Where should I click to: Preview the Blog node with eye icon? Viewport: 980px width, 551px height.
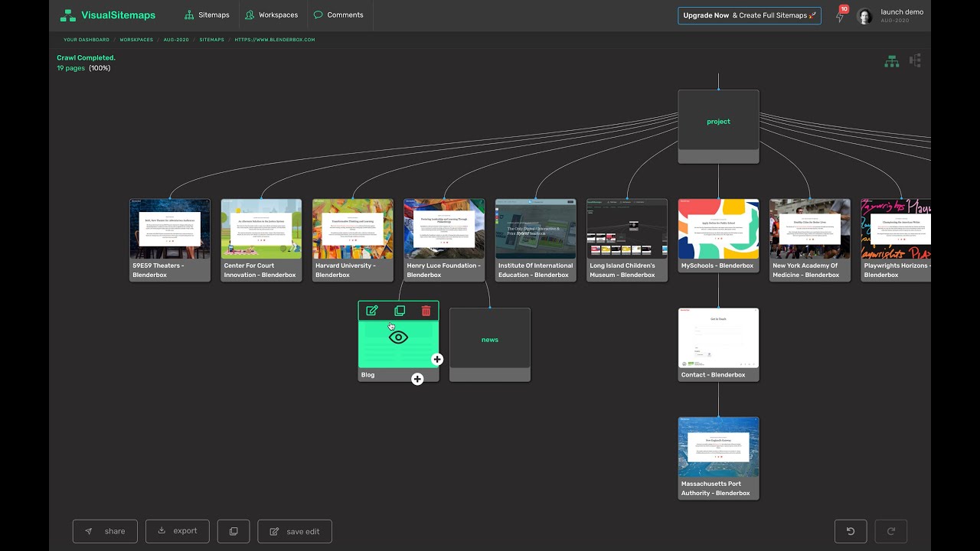(x=398, y=337)
